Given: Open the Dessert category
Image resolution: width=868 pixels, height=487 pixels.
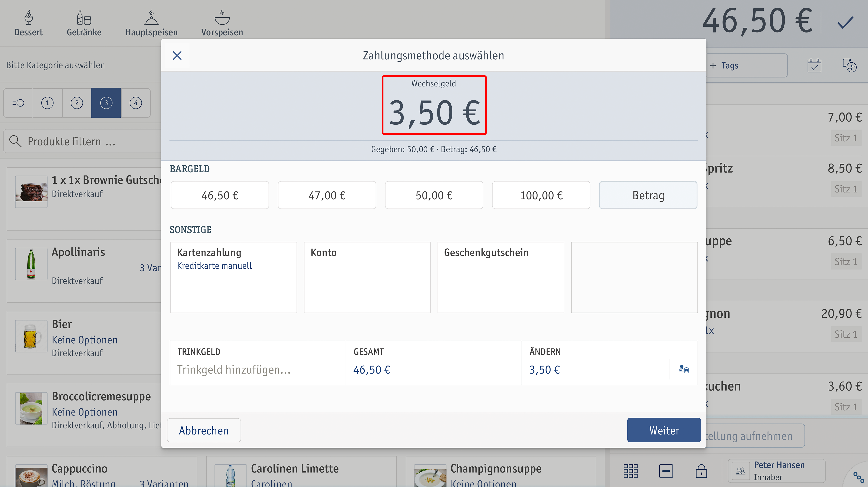Looking at the screenshot, I should tap(29, 23).
